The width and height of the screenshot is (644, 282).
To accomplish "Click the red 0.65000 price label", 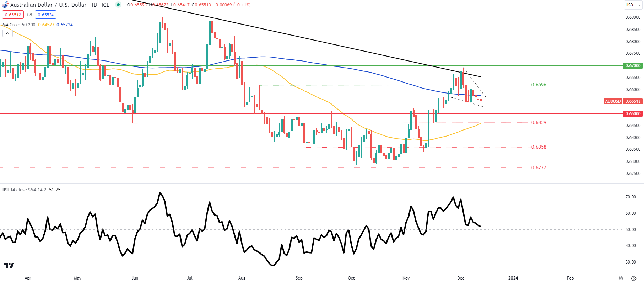I will [x=633, y=113].
